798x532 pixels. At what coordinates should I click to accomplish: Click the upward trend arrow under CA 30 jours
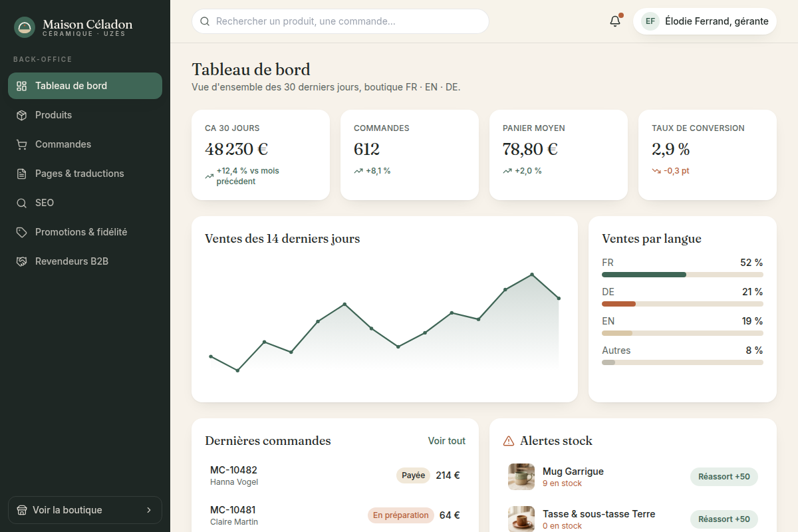point(209,176)
